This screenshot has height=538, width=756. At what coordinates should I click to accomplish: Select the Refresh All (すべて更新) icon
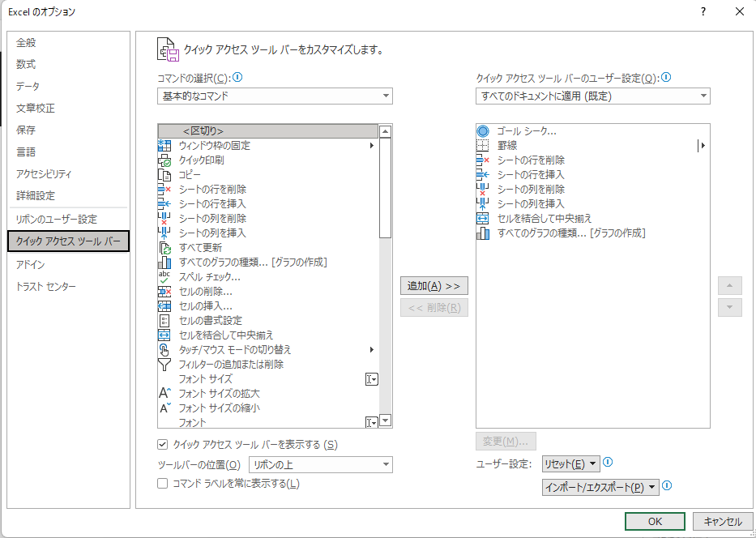164,248
